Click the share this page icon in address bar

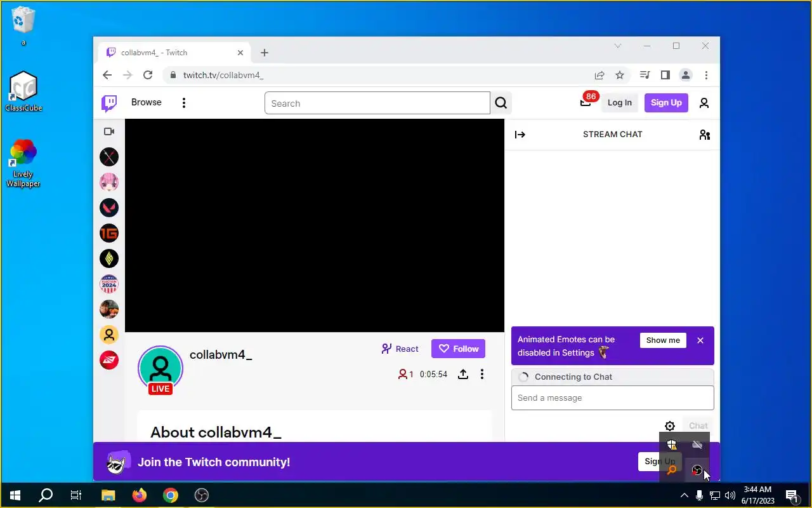click(x=599, y=75)
